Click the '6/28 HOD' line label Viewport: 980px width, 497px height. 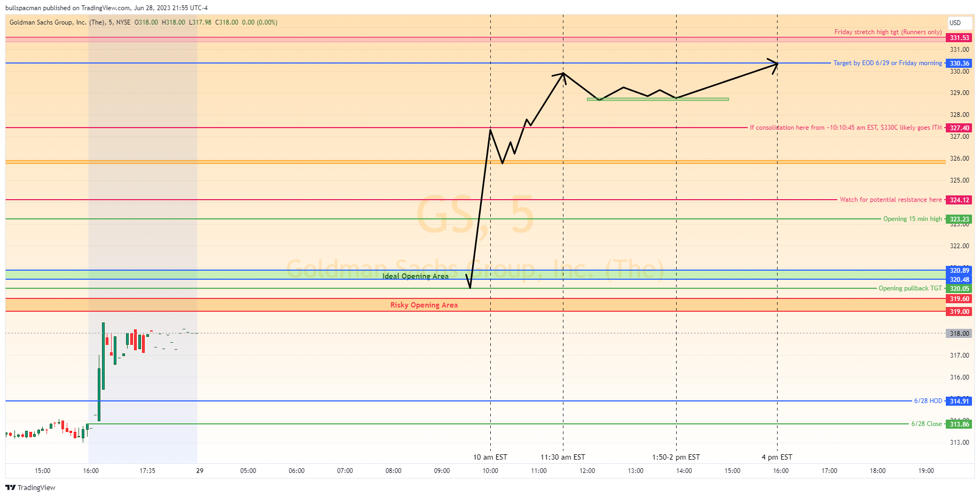928,401
